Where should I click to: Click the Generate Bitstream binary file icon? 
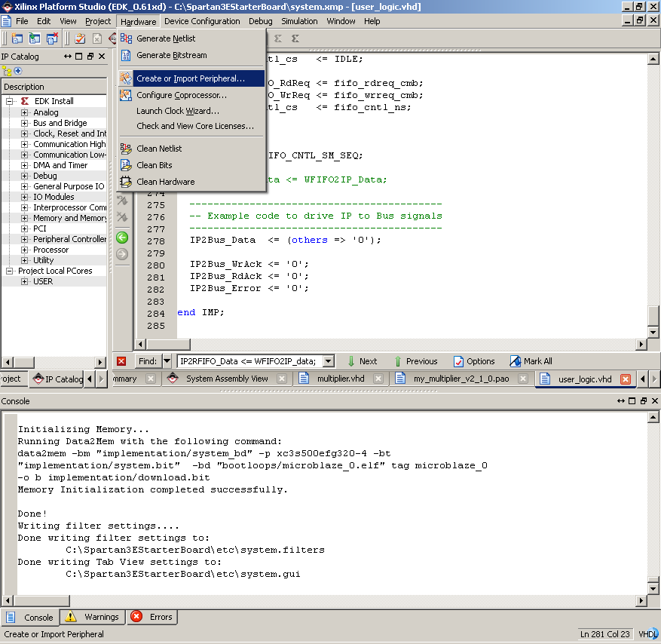coord(126,55)
